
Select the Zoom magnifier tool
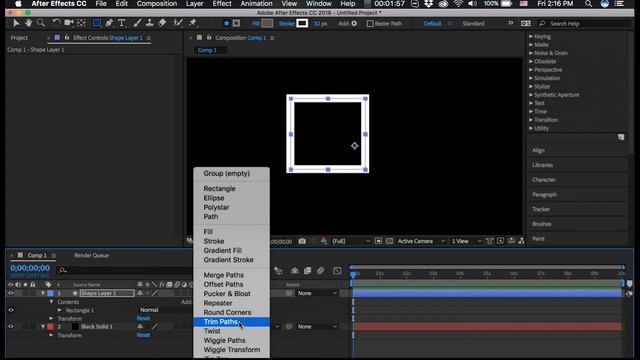click(x=41, y=23)
